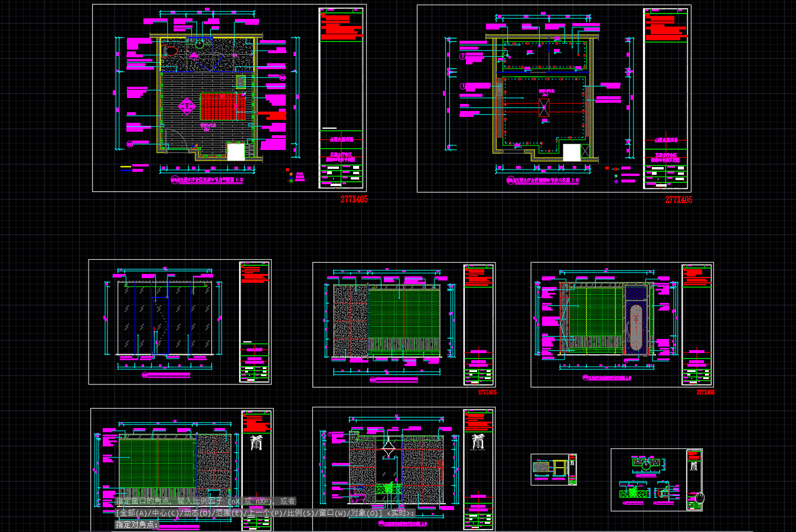Image resolution: width=796 pixels, height=532 pixels.
Task: Choose the 窗口(W) zoom option
Action: click(332, 513)
